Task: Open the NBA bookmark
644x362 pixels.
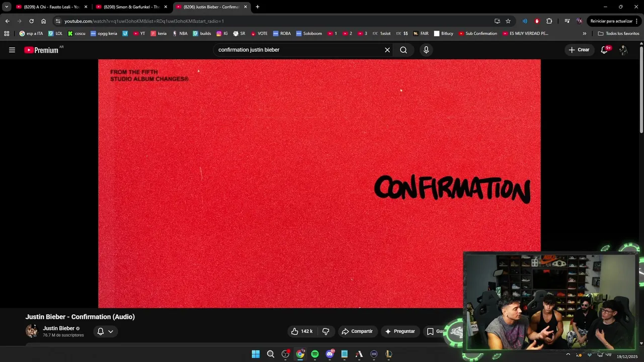Action: tap(180, 34)
